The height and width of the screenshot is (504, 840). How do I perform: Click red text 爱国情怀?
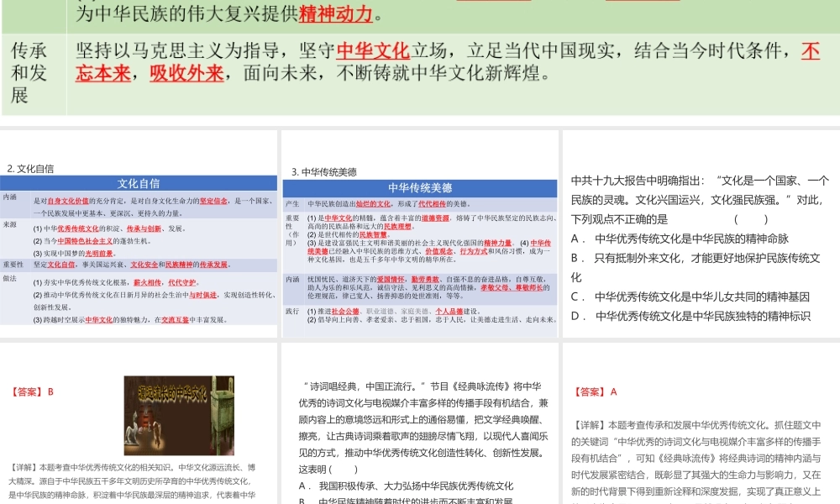pyautogui.click(x=391, y=280)
